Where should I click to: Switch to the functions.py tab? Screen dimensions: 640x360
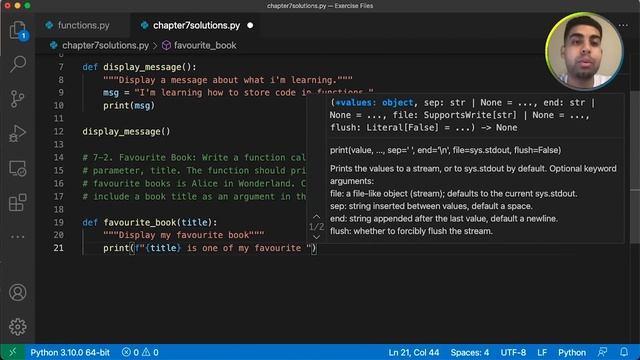click(x=83, y=25)
